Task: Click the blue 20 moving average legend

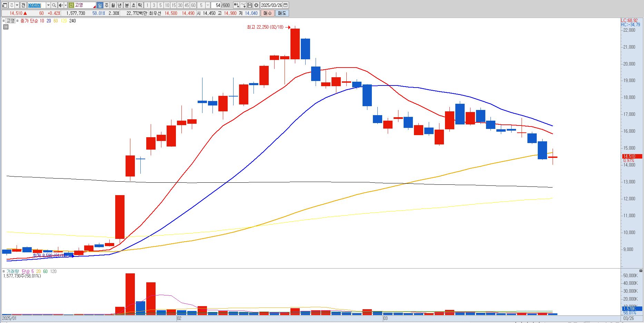Action: 49,21
